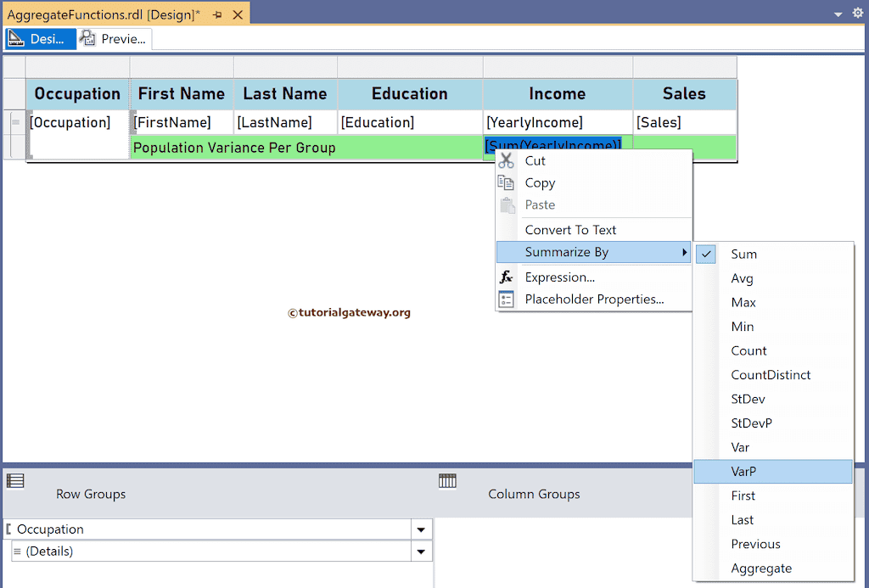
Task: Click the Placeholder Properties icon
Action: (x=507, y=300)
